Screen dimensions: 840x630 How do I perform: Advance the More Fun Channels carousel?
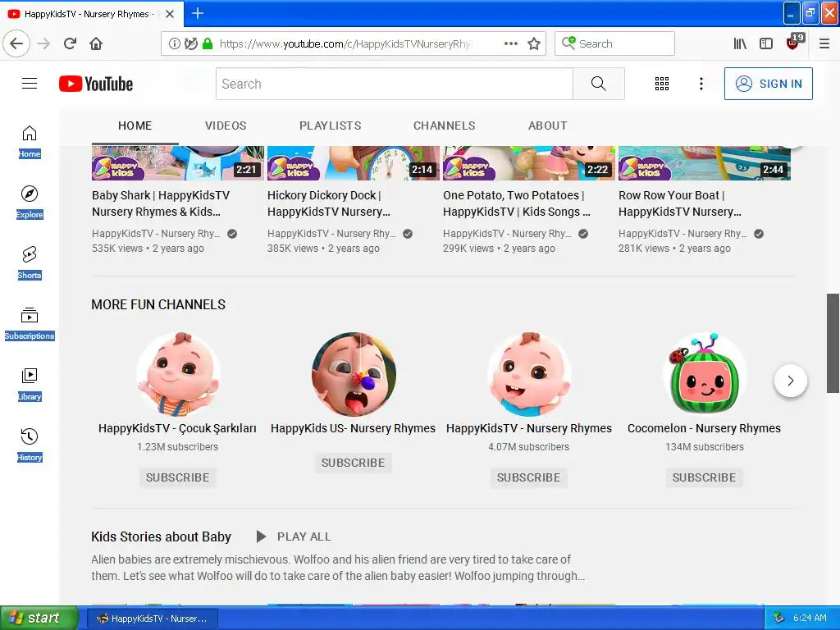coord(790,381)
